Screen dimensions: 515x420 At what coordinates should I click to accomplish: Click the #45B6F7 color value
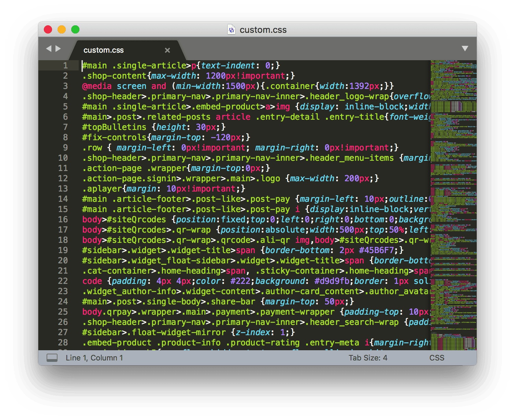(x=376, y=250)
